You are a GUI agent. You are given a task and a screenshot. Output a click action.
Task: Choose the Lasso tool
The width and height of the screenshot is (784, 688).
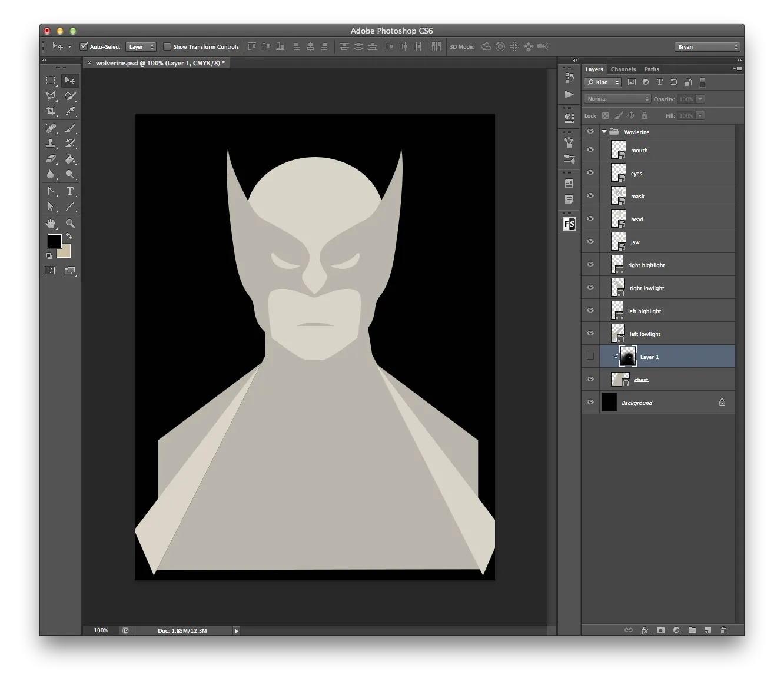(x=51, y=96)
